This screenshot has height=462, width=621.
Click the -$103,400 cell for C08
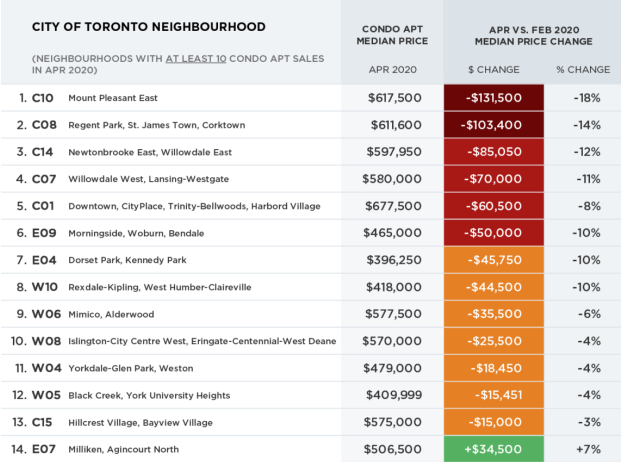click(493, 125)
